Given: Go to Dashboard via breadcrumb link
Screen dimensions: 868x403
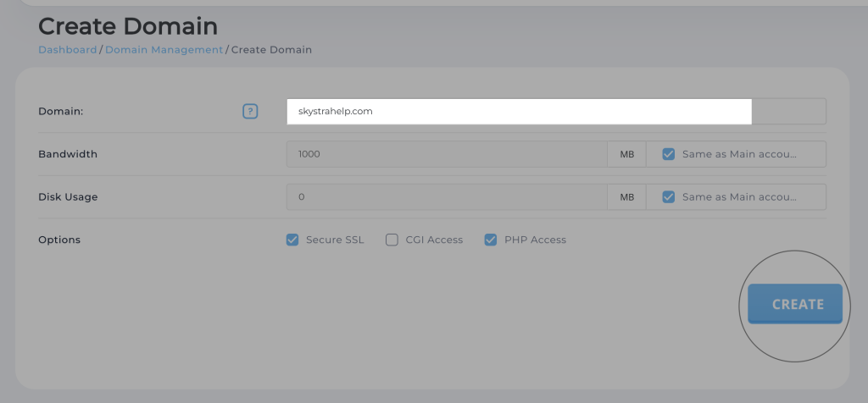Looking at the screenshot, I should (x=68, y=50).
